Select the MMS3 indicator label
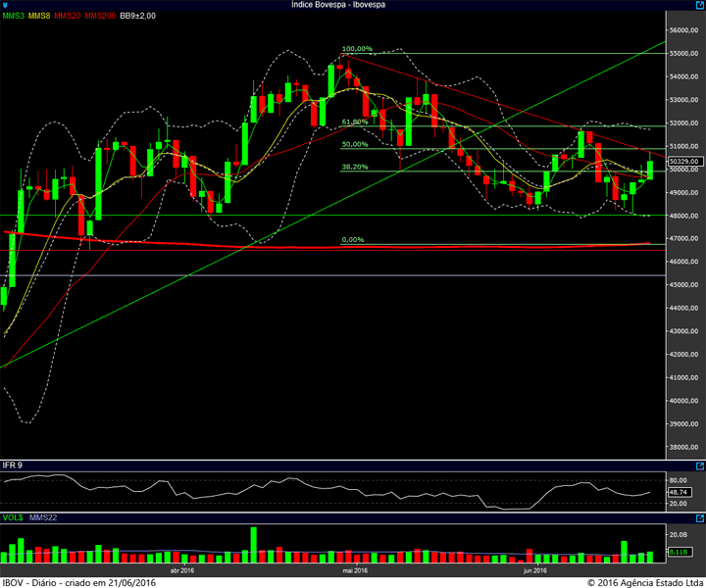 point(13,16)
